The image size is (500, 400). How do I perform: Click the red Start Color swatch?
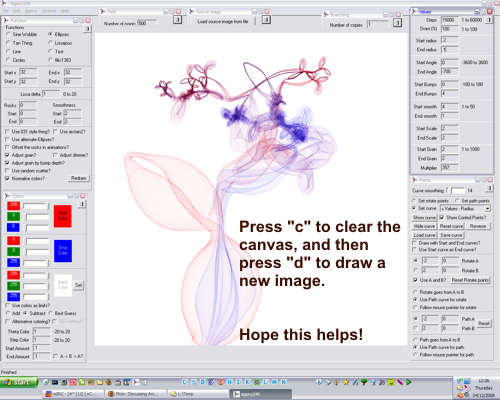coord(63,216)
